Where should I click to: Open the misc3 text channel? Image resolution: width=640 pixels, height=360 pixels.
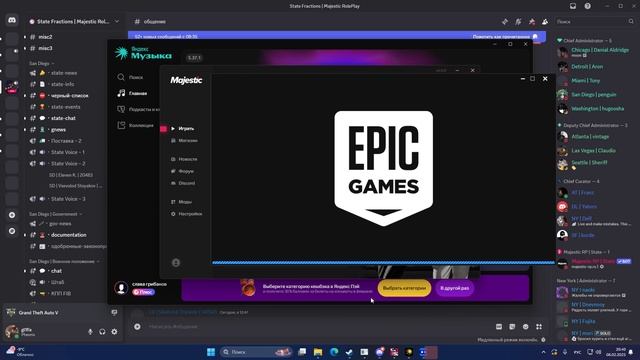tap(45, 48)
